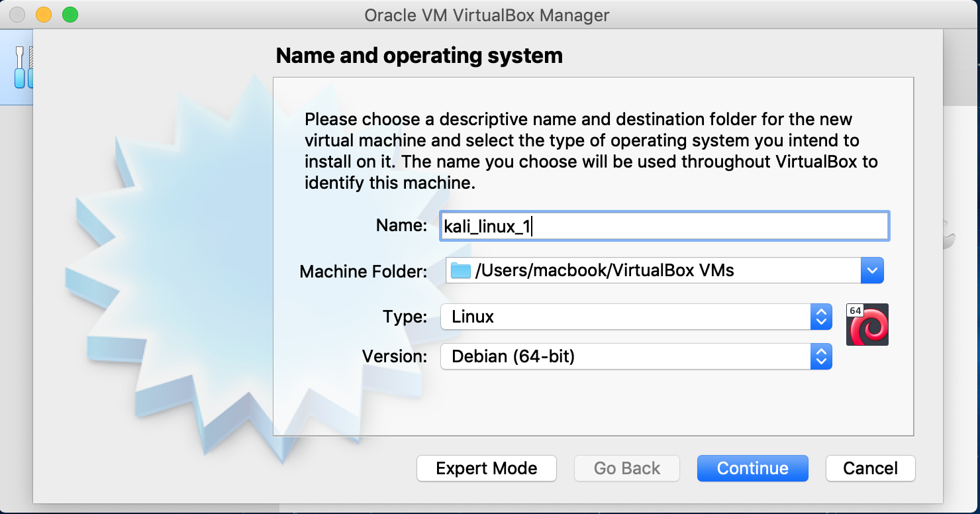Click the Debian 64-bit OS icon
The image size is (980, 514).
[x=867, y=325]
